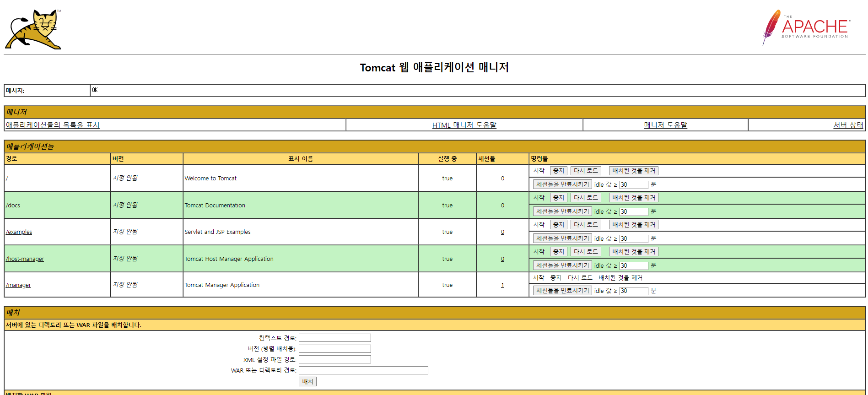868x395 pixels.
Task: Focus idle value field for /host-manager
Action: (634, 266)
